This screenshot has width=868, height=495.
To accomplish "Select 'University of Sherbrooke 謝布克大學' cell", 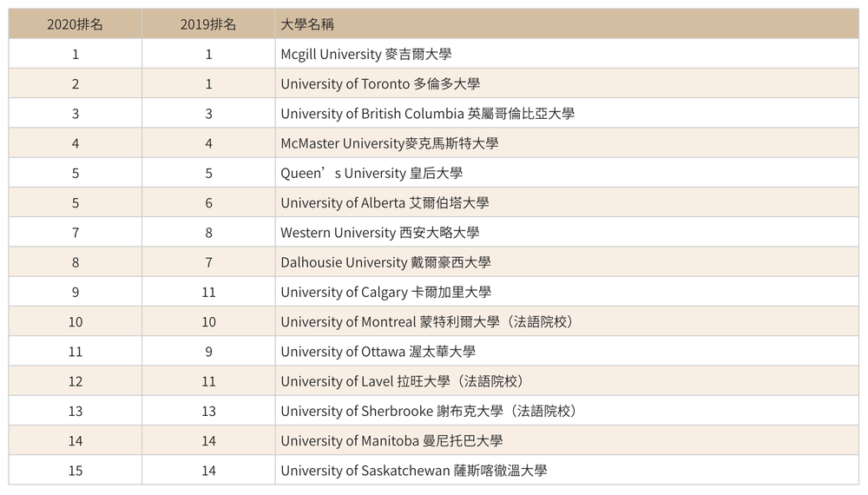I will point(567,411).
